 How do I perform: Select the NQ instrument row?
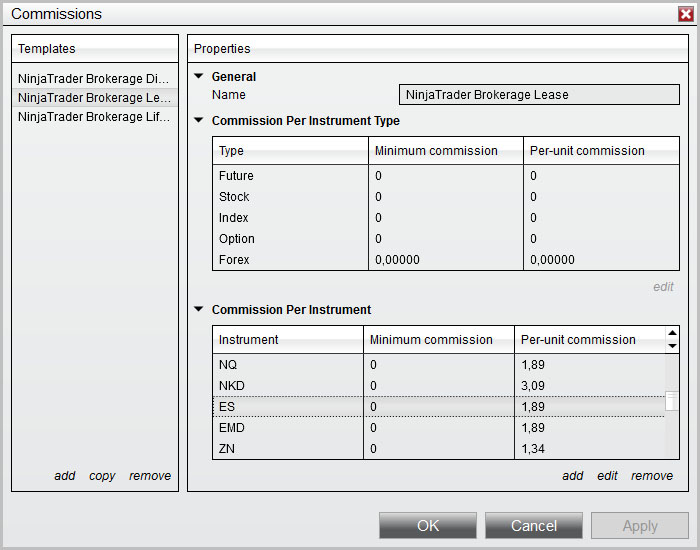pyautogui.click(x=439, y=364)
